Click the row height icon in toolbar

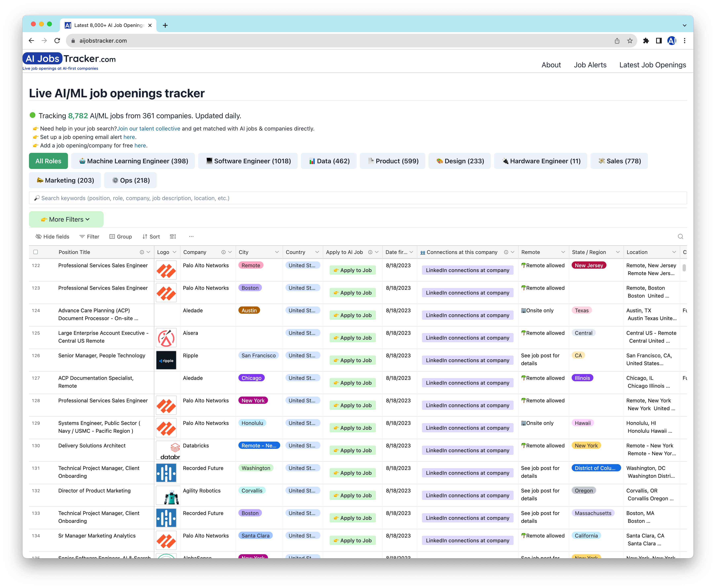coord(173,236)
